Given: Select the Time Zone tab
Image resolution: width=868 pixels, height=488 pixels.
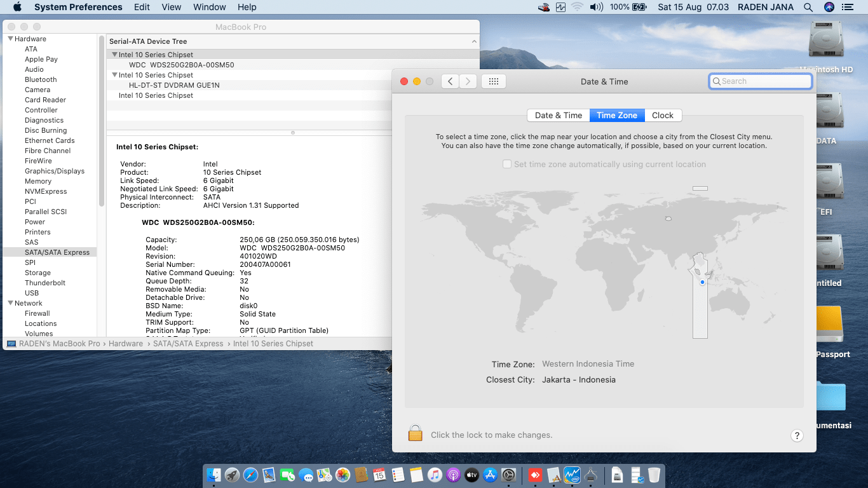Looking at the screenshot, I should click(617, 115).
